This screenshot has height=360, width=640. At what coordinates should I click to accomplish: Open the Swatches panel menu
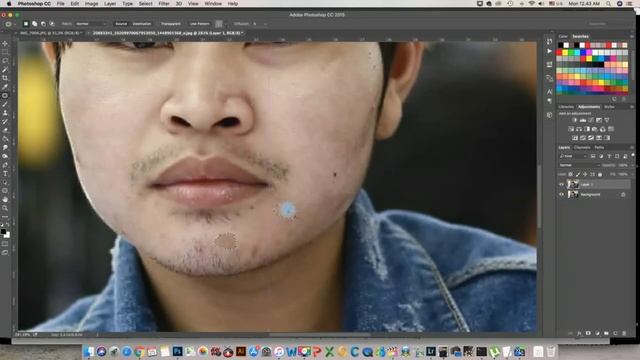point(632,36)
